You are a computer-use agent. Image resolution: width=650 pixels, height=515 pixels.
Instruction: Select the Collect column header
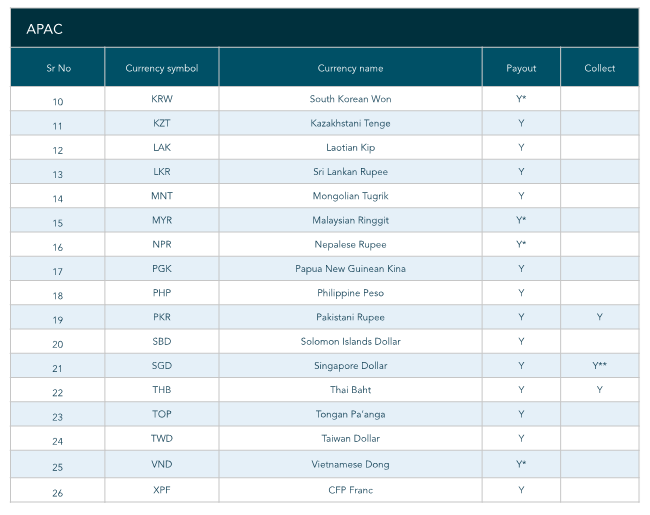(600, 68)
